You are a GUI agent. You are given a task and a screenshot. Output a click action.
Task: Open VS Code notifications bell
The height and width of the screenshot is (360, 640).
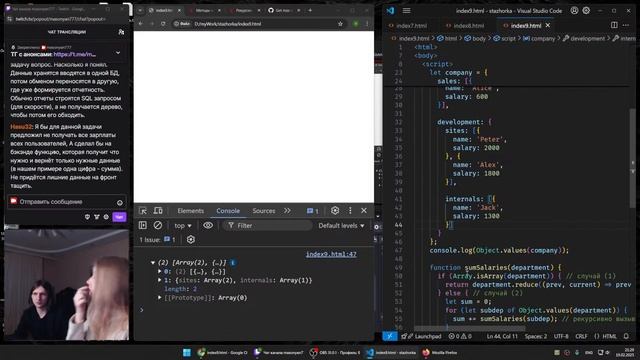point(626,336)
